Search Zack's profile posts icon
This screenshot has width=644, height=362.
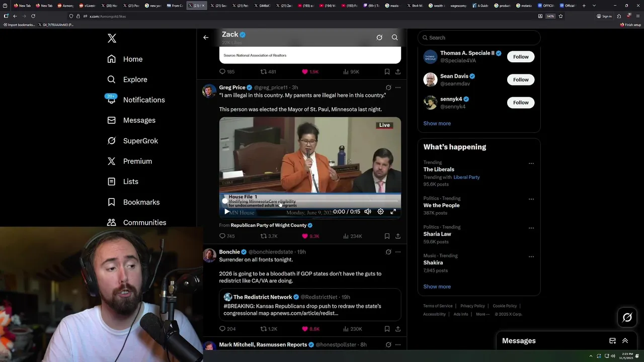click(x=395, y=37)
